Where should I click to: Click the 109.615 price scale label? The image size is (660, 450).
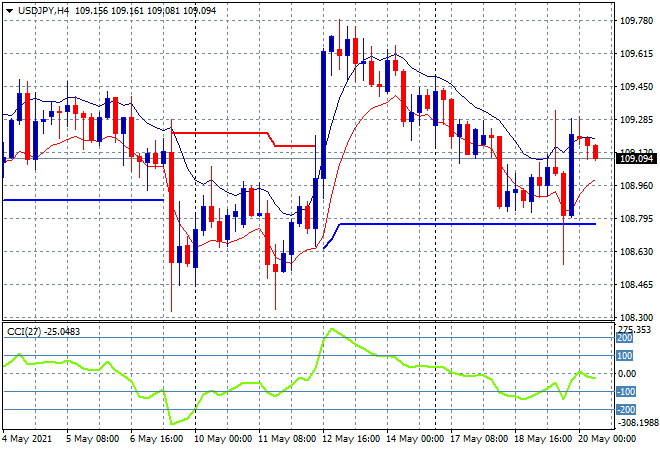tap(636, 54)
